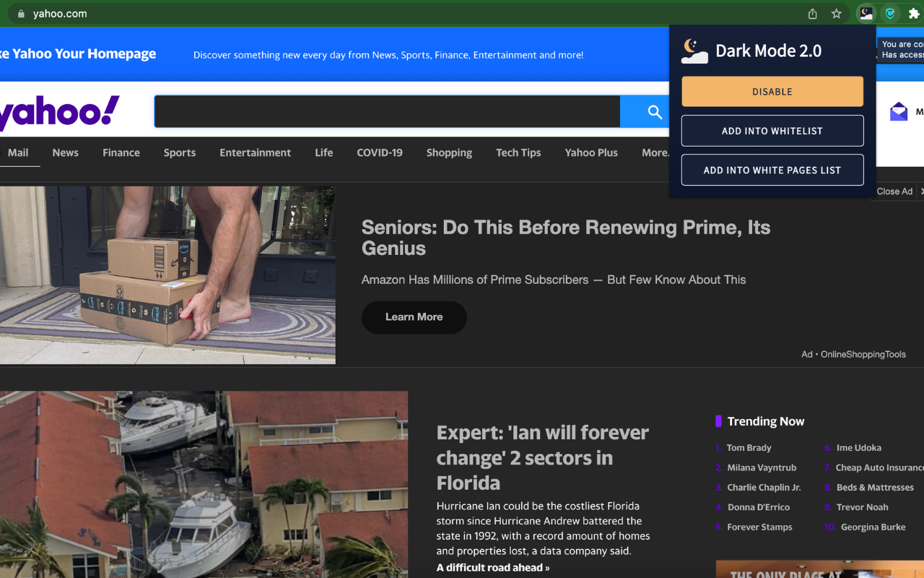Open the Extensions puzzle piece menu
Viewport: 924px width, 578px height.
(914, 14)
